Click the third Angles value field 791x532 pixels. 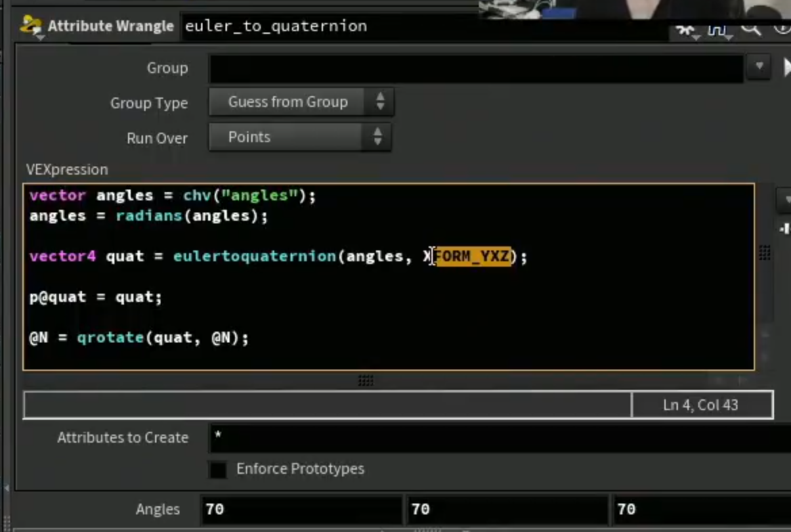[702, 509]
